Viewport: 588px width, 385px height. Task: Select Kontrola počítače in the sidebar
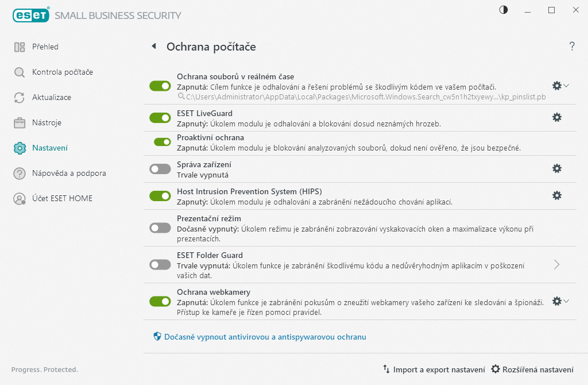coord(62,72)
